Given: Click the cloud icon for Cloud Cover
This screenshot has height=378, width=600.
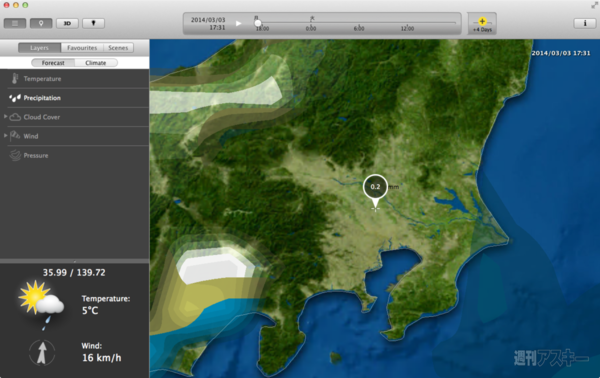Looking at the screenshot, I should (x=15, y=117).
